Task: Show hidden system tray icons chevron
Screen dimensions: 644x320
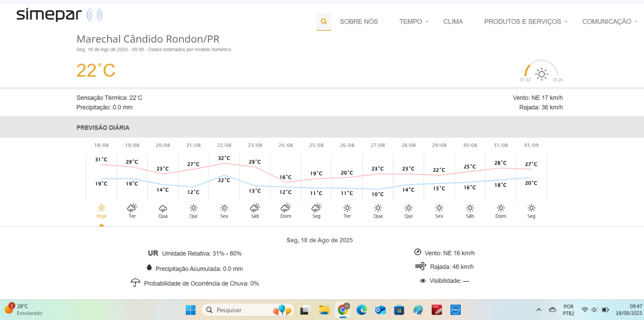Action: (x=539, y=310)
